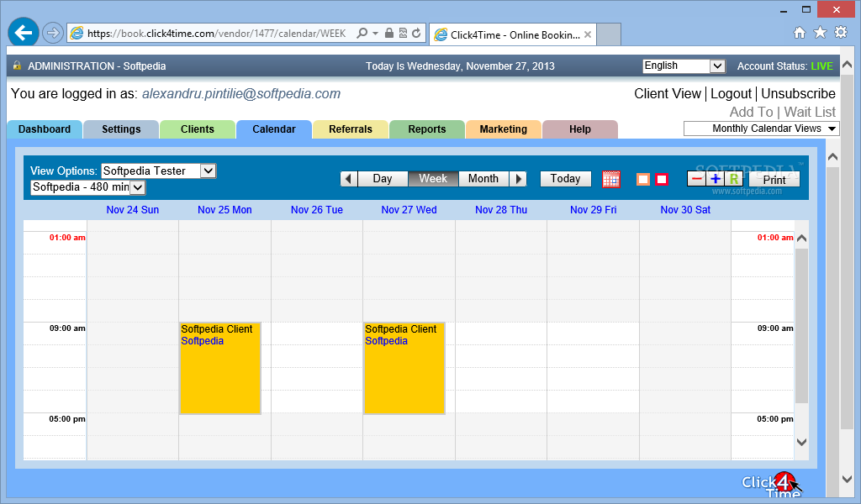Jump to Today

(566, 179)
